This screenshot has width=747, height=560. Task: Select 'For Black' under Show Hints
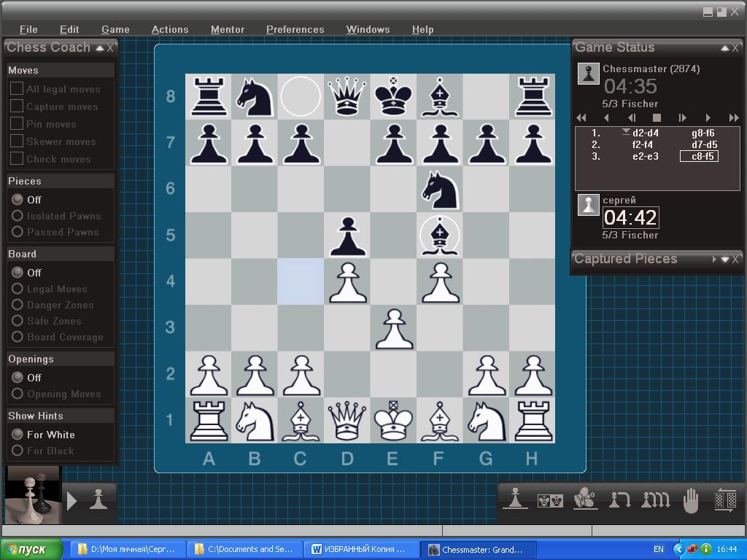pos(18,451)
